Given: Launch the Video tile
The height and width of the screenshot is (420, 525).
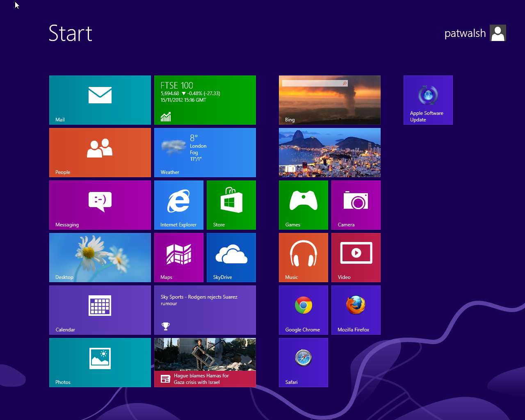Looking at the screenshot, I should click(356, 258).
